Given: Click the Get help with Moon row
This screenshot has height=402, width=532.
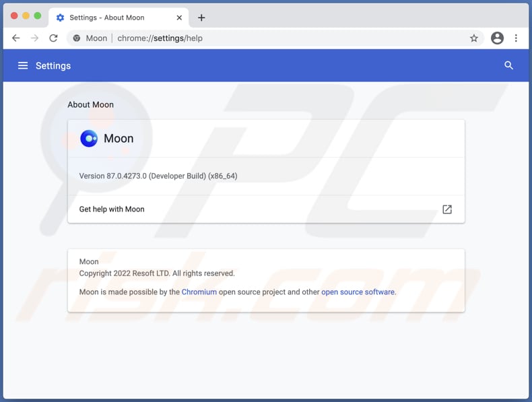Looking at the screenshot, I should tap(266, 209).
